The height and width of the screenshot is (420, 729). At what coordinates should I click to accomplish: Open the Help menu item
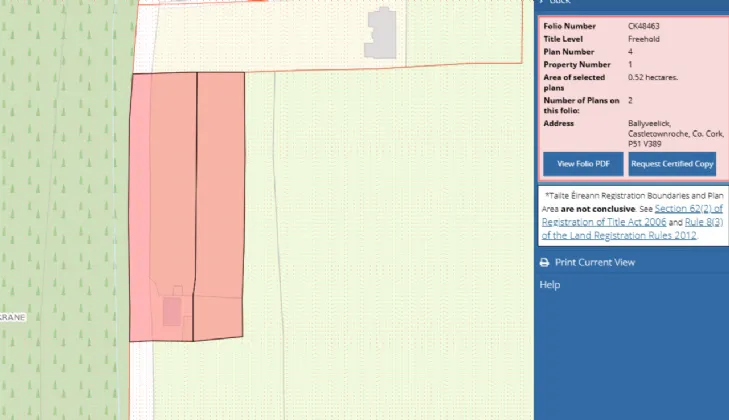[x=549, y=285]
